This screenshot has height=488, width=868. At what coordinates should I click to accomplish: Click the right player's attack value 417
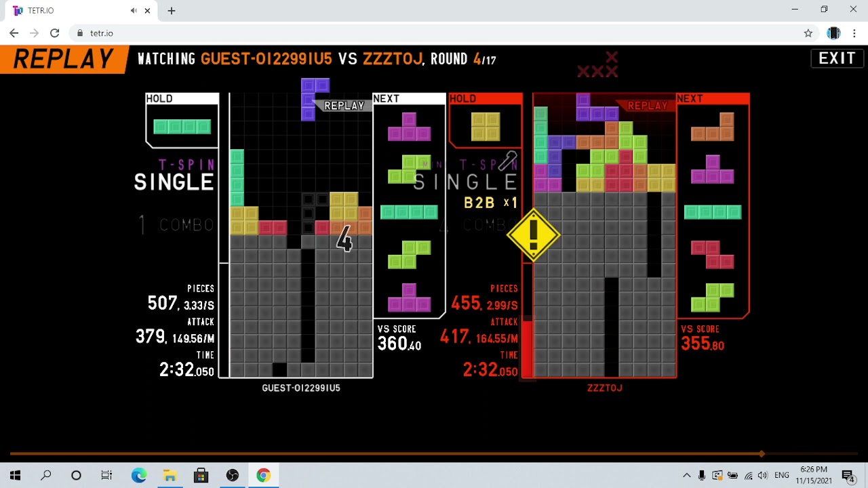point(454,336)
